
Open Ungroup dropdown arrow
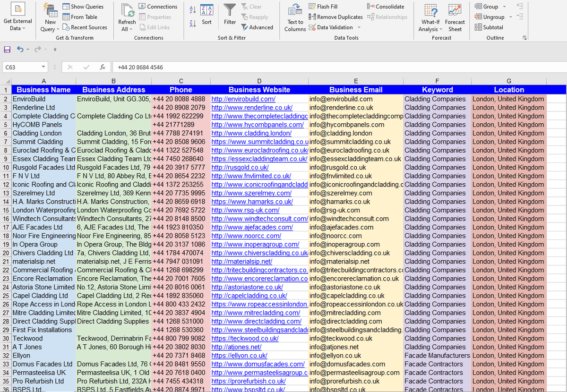510,17
